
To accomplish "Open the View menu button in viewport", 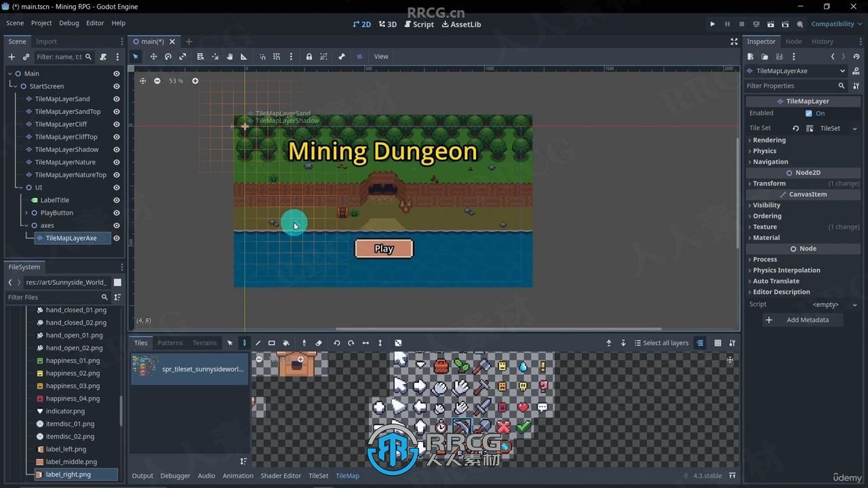I will click(381, 56).
